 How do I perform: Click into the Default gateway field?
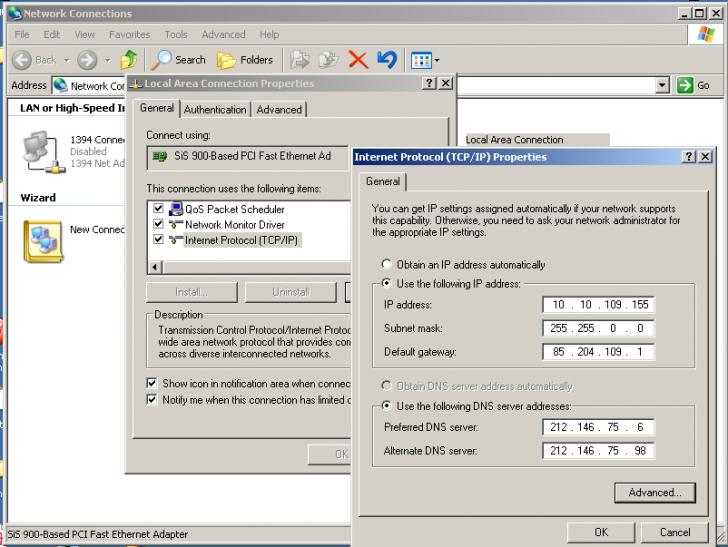click(598, 352)
